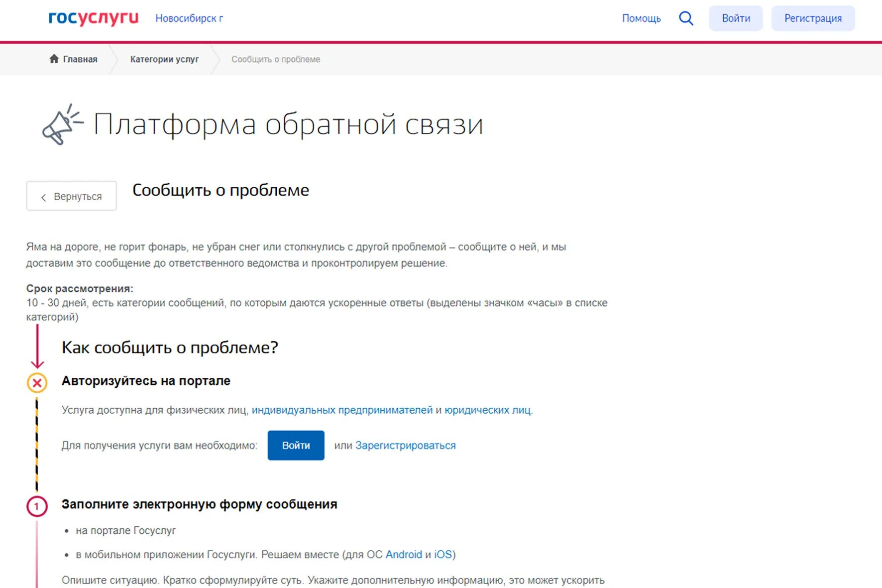Click the Вернуться button
Screen dimensions: 882x588
[x=71, y=196]
